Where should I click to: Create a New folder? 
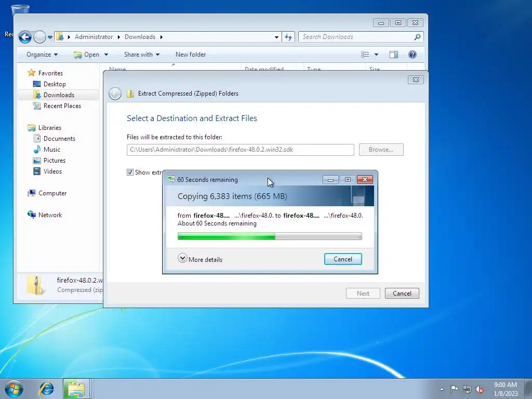click(191, 55)
